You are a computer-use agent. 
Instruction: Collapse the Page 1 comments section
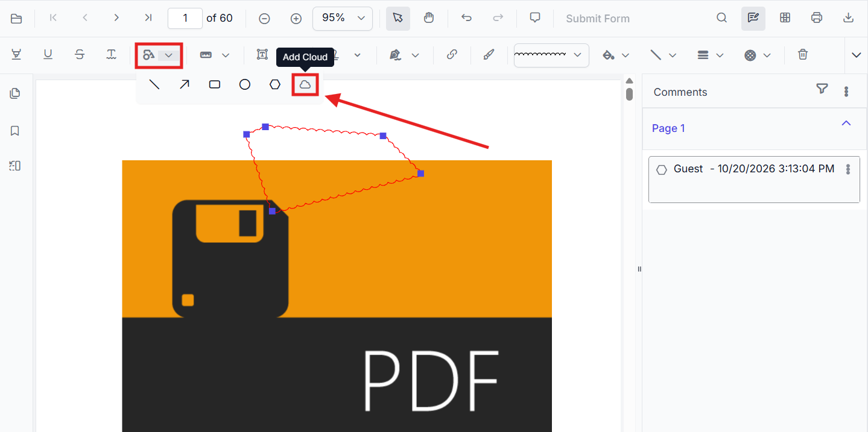point(846,123)
